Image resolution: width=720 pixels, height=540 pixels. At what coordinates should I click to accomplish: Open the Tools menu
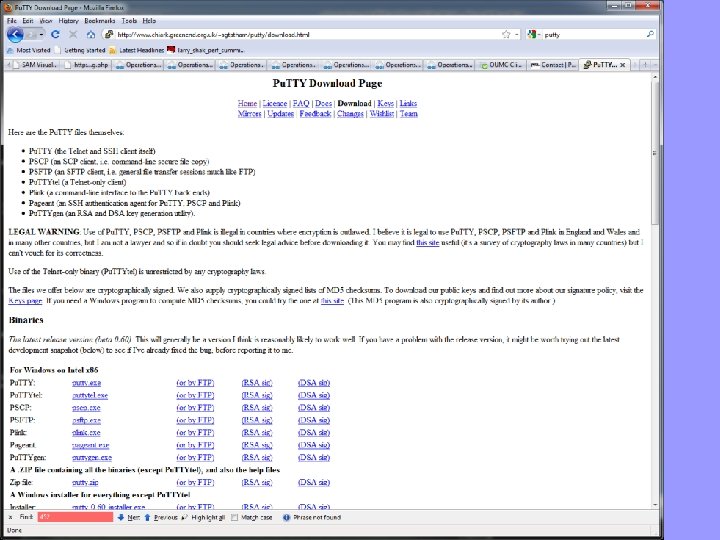click(x=129, y=21)
